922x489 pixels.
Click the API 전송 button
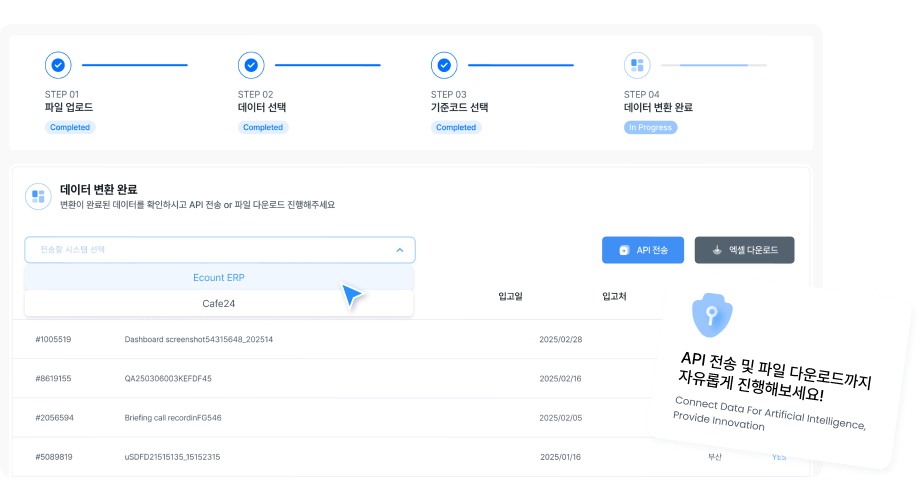tap(643, 250)
